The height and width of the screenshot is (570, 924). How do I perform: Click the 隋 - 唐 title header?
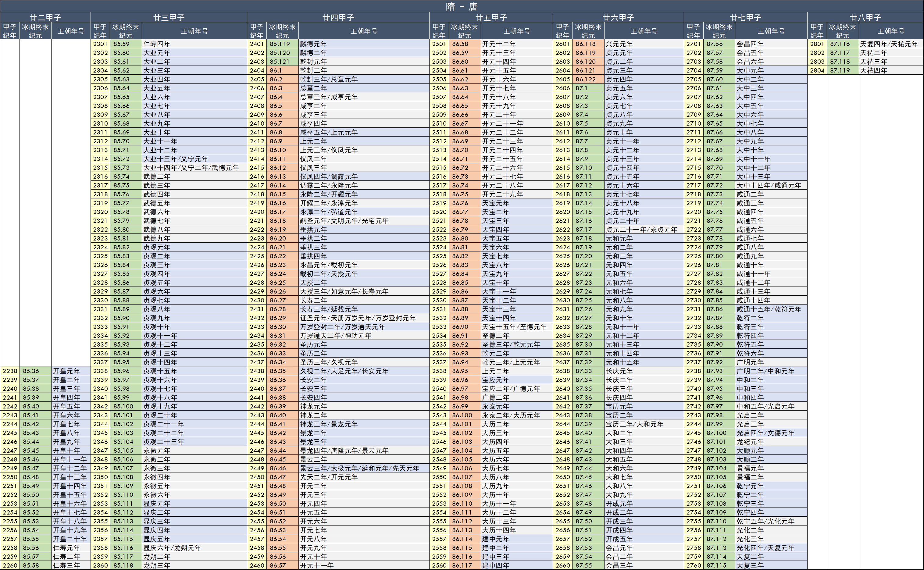click(x=462, y=6)
